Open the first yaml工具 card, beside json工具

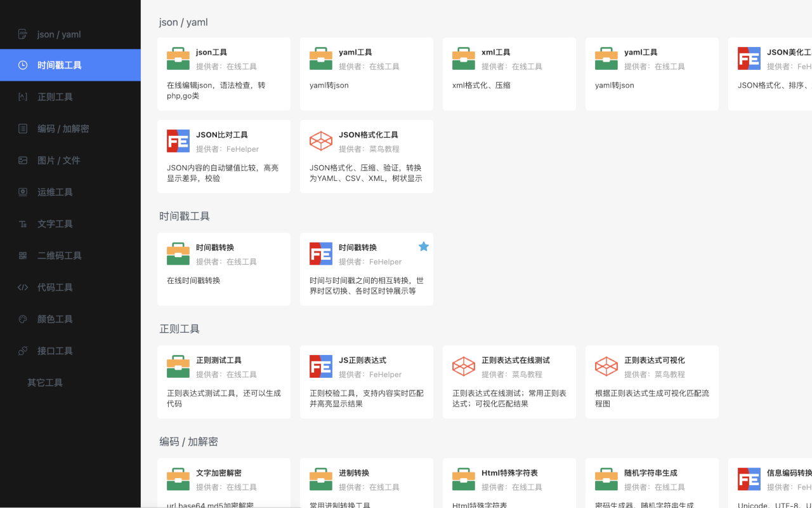(355, 52)
